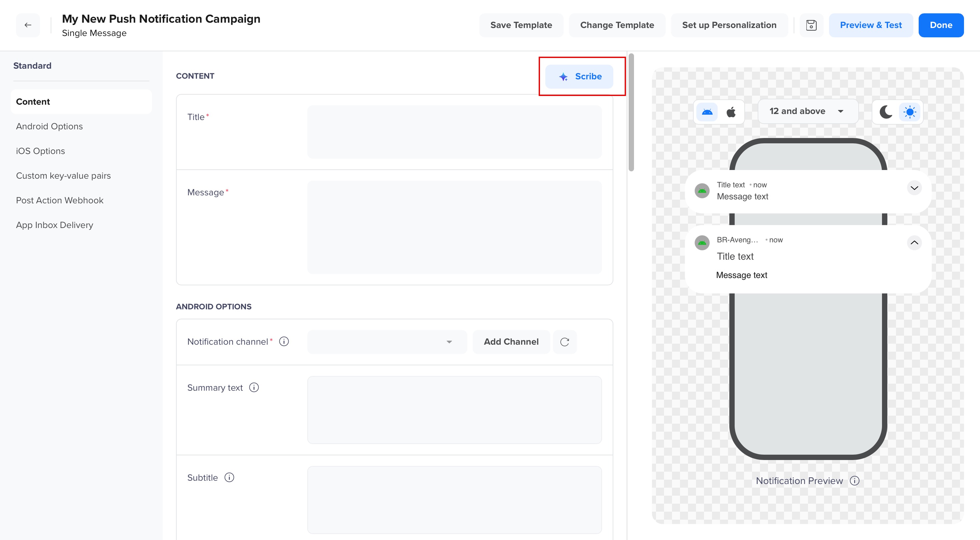Open Post Action Webhook section
The height and width of the screenshot is (540, 980).
tap(60, 201)
